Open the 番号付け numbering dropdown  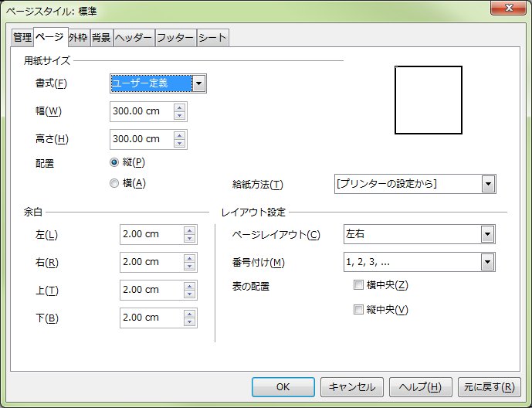tap(419, 262)
